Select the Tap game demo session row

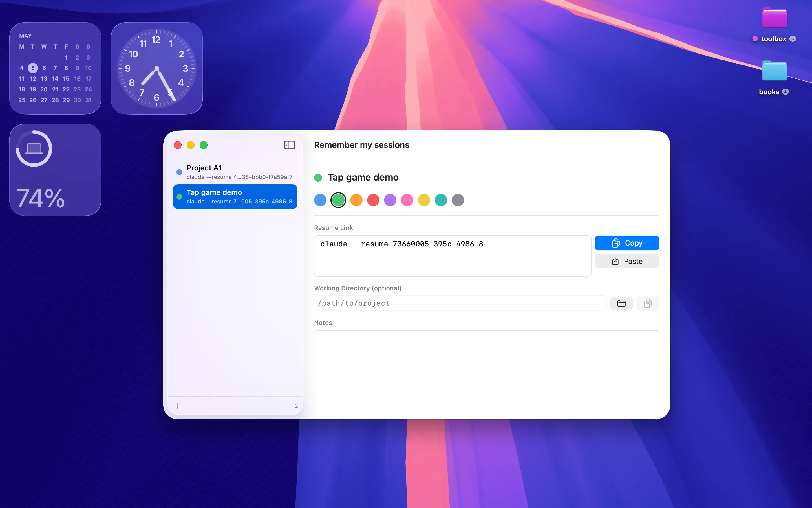235,196
